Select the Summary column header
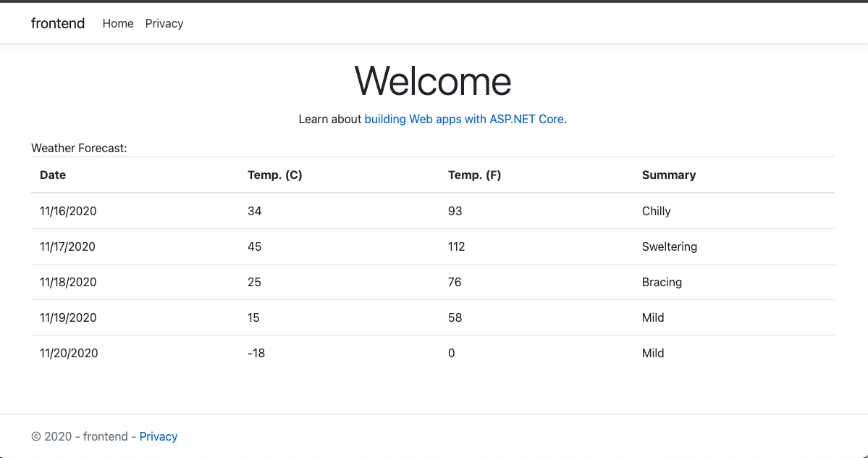This screenshot has height=458, width=868. click(x=669, y=175)
